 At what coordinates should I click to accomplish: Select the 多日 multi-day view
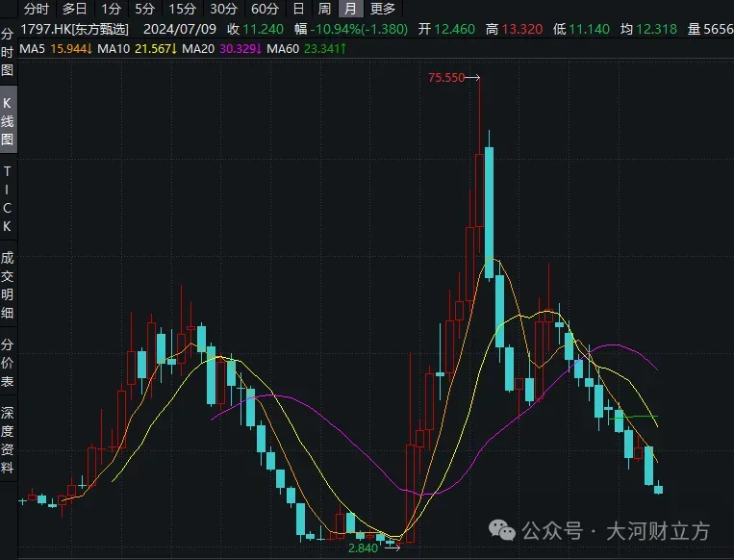click(x=74, y=9)
